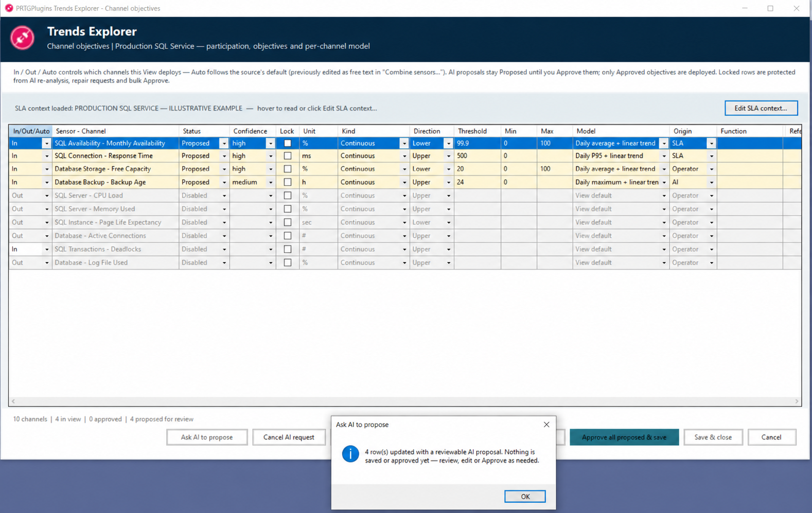Screen dimensions: 812x513
Task: Click the Threshold column header
Action: (478, 131)
